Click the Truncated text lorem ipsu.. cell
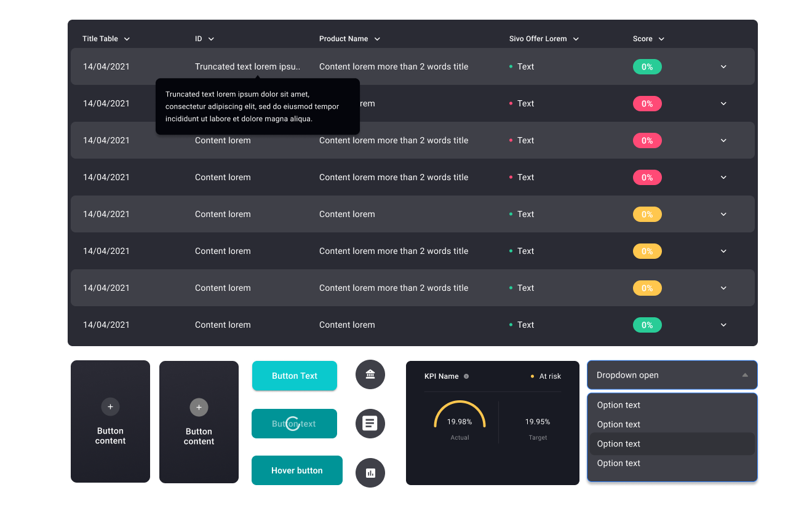 tap(247, 66)
